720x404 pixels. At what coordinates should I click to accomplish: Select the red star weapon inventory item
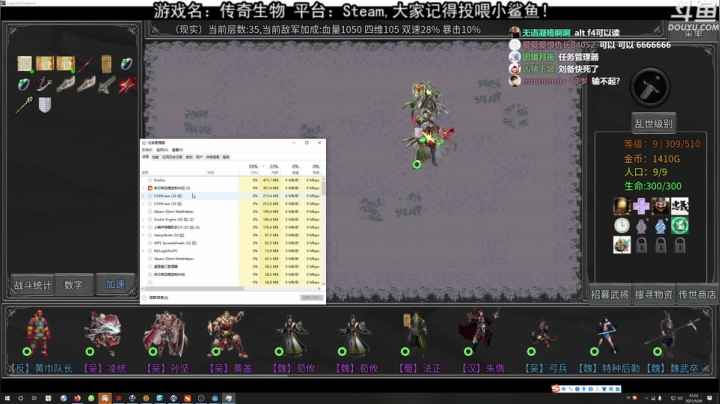click(127, 84)
